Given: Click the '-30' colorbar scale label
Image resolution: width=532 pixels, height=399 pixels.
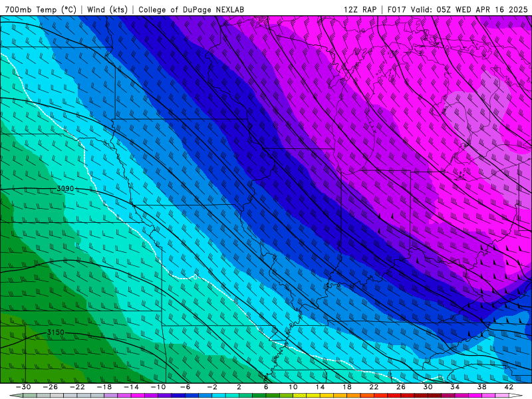Looking at the screenshot, I should click(23, 387).
